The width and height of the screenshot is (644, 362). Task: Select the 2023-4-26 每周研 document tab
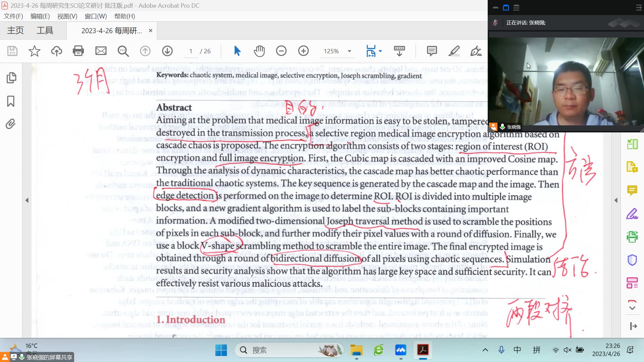[112, 31]
